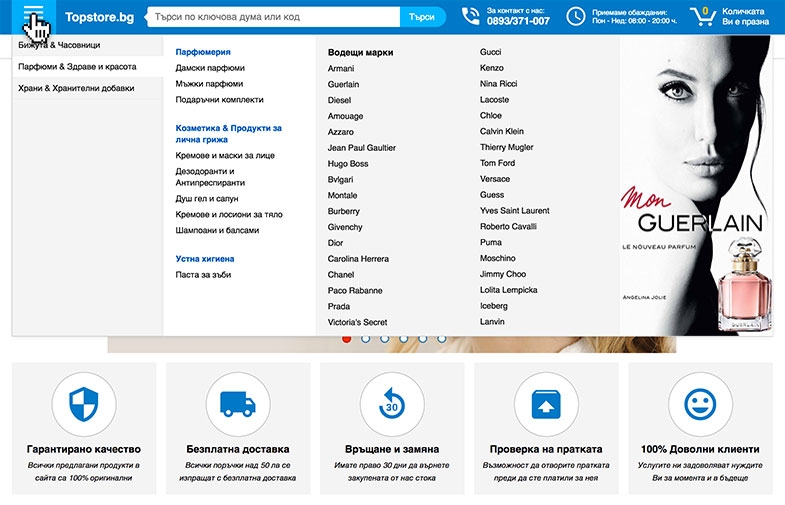Click the smiley satisfied clients icon
This screenshot has height=505, width=785.
pyautogui.click(x=700, y=404)
